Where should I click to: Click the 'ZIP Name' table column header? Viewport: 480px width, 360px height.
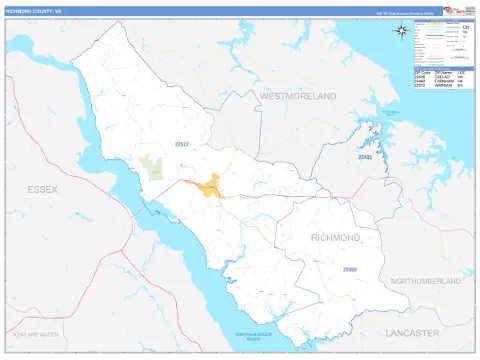coord(443,73)
